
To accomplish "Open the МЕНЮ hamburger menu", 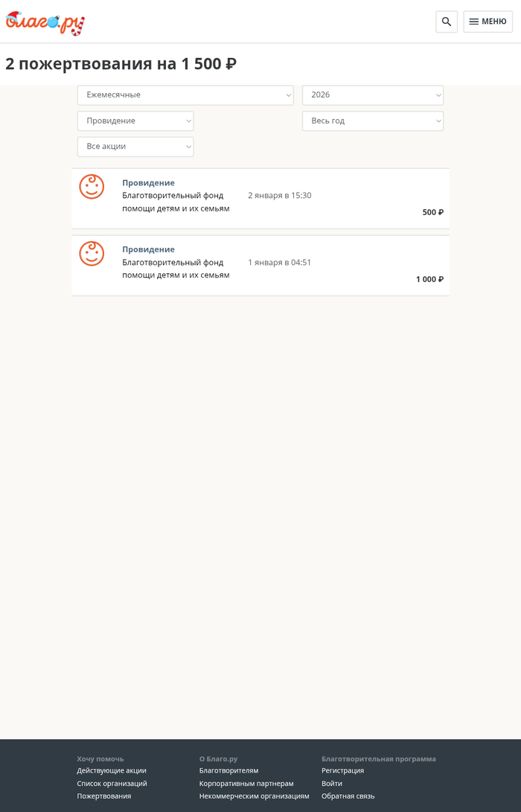I will click(x=488, y=22).
